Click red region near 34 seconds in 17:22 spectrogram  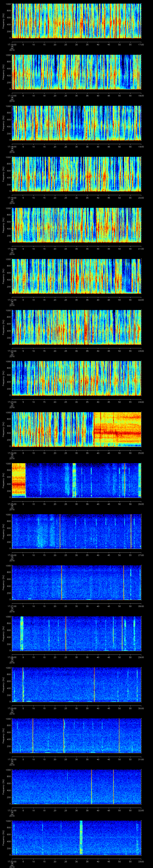[86, 327]
